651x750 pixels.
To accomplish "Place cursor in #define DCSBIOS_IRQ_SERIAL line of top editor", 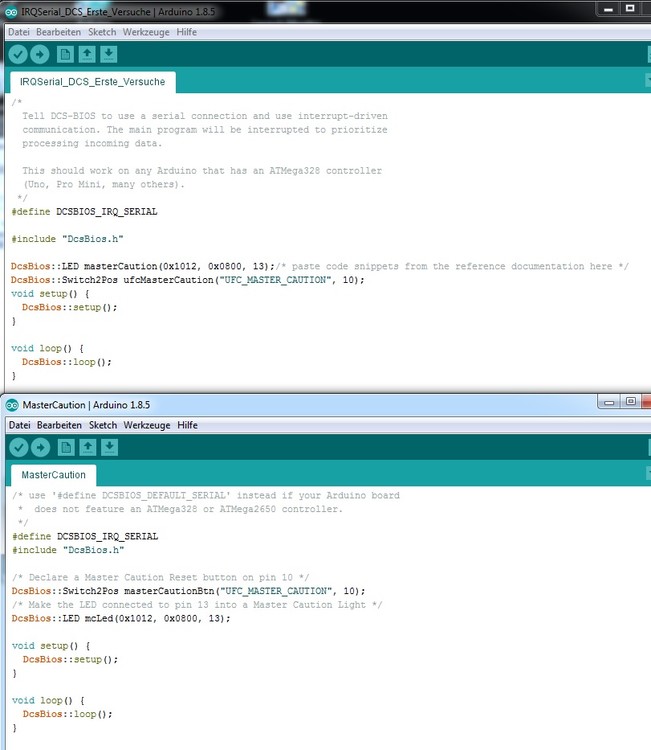I will tap(84, 211).
